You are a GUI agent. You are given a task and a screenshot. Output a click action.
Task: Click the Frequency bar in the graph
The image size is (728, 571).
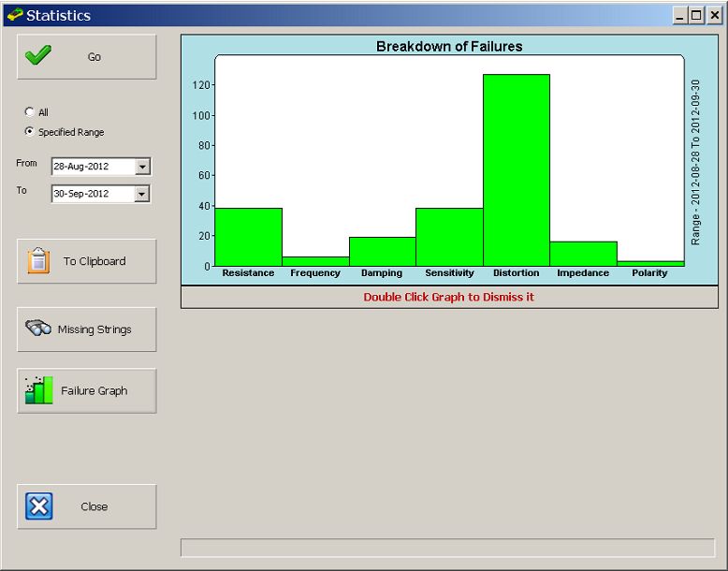tap(315, 261)
